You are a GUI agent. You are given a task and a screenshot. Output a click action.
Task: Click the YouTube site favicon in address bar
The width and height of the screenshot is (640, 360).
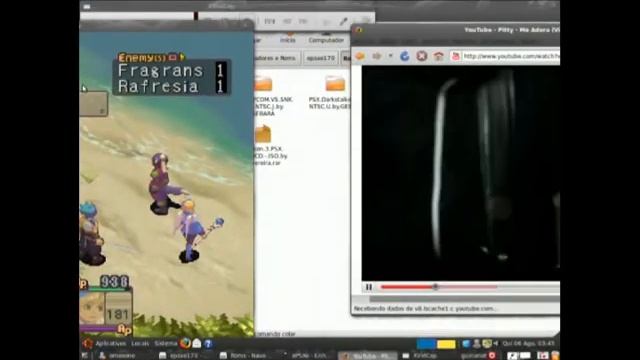456,56
